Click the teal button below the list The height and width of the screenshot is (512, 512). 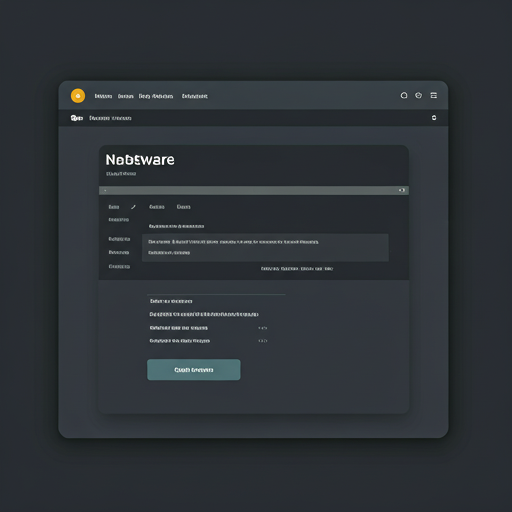pos(194,370)
